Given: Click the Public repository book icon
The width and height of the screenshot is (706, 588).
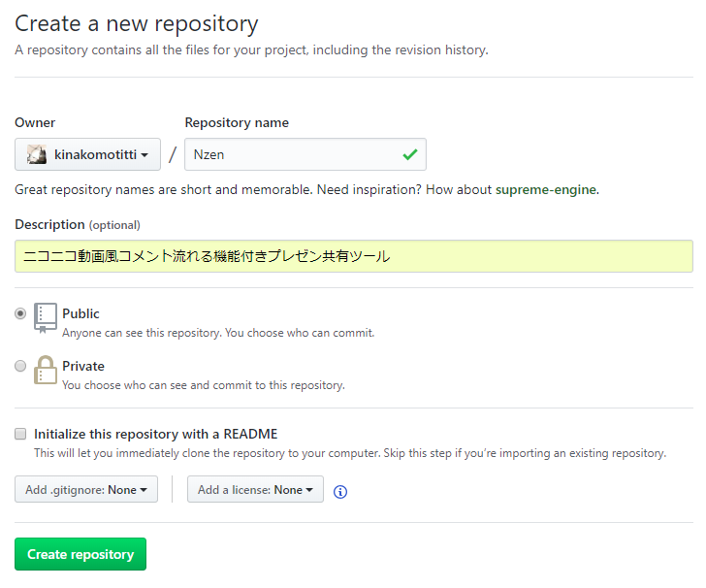Looking at the screenshot, I should point(46,317).
